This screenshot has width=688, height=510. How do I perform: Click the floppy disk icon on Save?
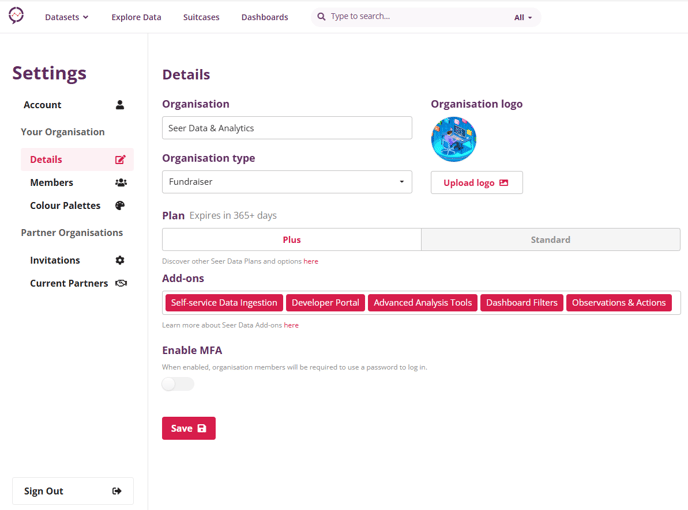point(202,428)
